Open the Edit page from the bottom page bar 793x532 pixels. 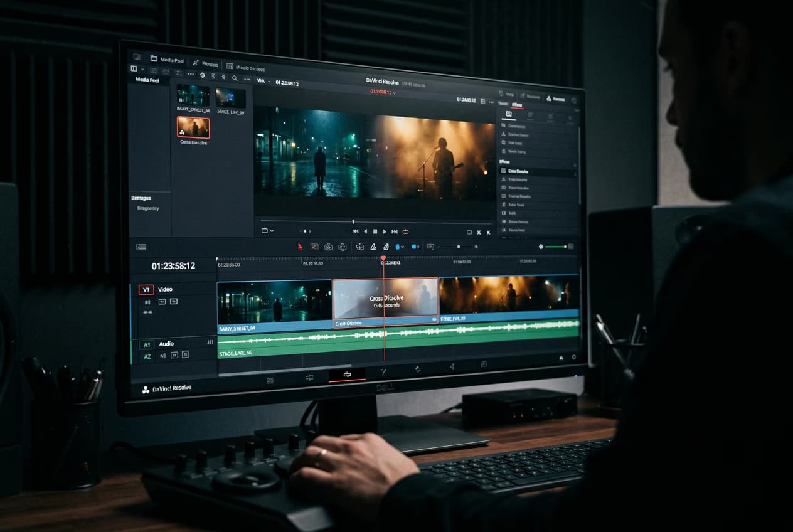(x=347, y=375)
